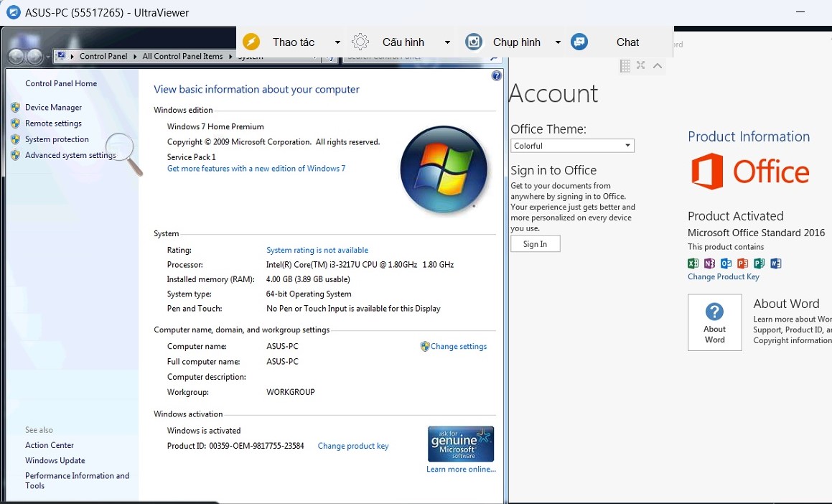This screenshot has height=504, width=832.
Task: Click System rating is not available link
Action: click(x=317, y=250)
